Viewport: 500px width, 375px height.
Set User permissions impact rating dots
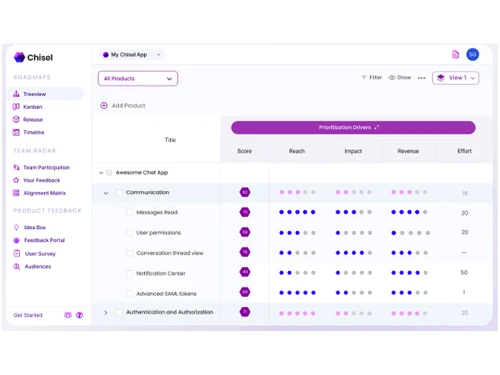coord(354,233)
